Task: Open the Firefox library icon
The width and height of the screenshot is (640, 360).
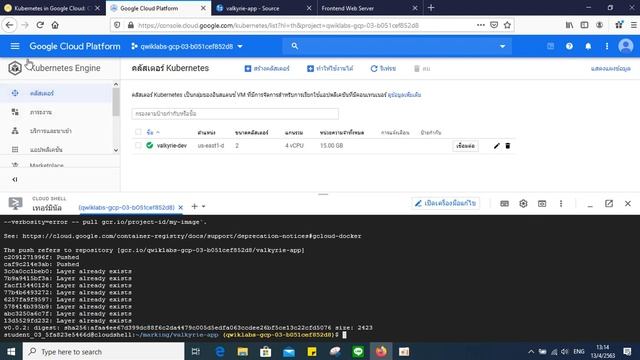Action: (x=569, y=25)
